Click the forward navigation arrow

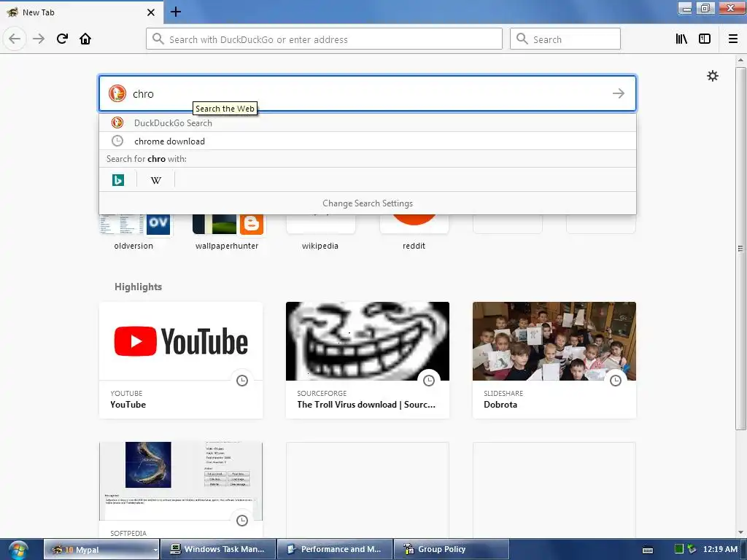(x=39, y=39)
